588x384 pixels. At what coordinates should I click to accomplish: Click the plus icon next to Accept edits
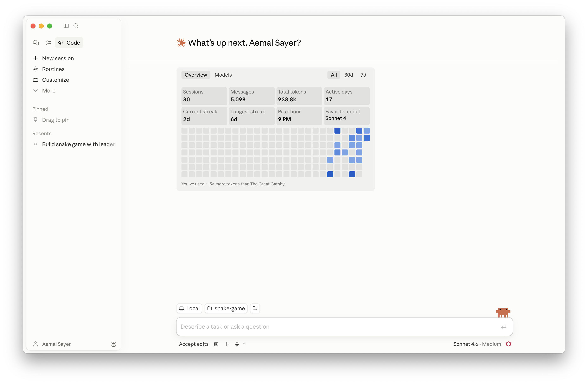pyautogui.click(x=226, y=344)
